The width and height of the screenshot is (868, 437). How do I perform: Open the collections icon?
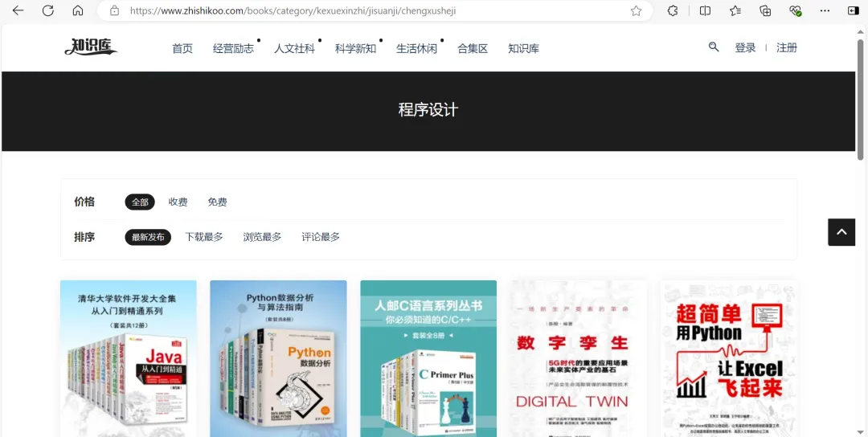click(765, 10)
